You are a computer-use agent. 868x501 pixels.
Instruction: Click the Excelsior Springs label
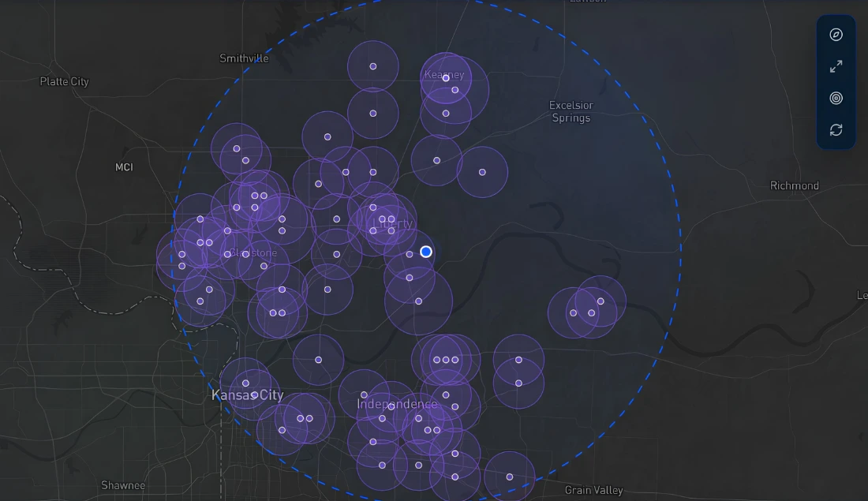571,111
